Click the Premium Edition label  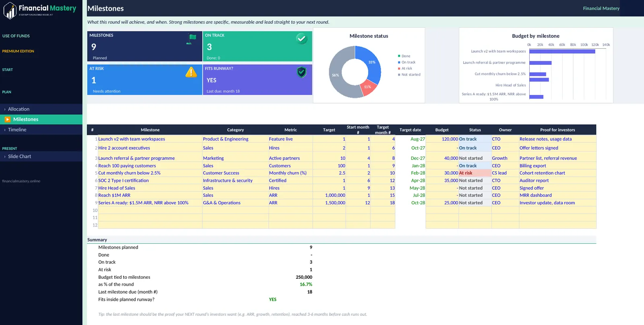[18, 51]
